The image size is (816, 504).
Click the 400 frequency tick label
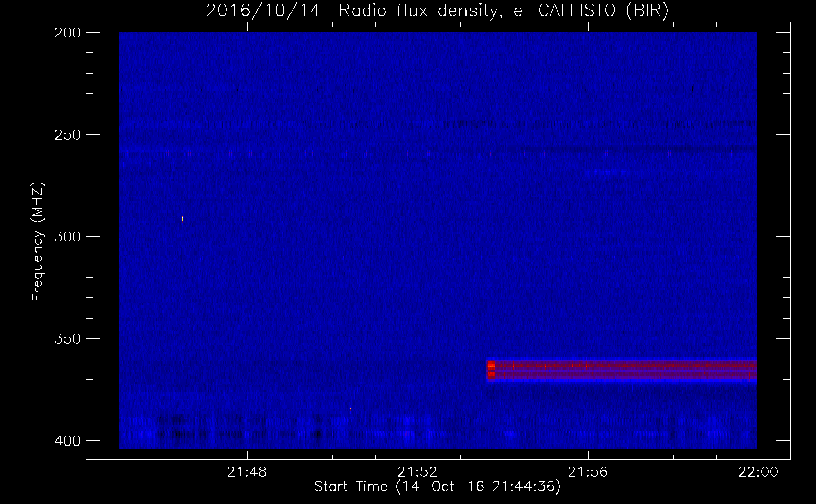point(67,441)
